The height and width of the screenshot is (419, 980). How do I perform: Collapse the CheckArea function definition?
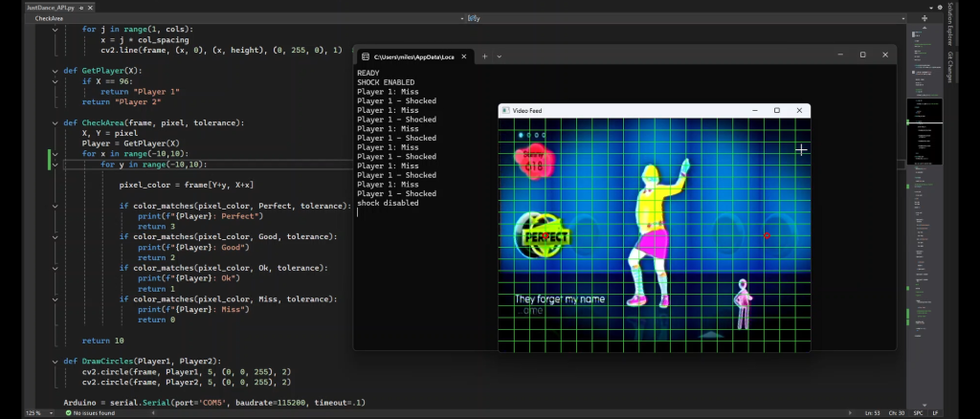click(x=55, y=122)
